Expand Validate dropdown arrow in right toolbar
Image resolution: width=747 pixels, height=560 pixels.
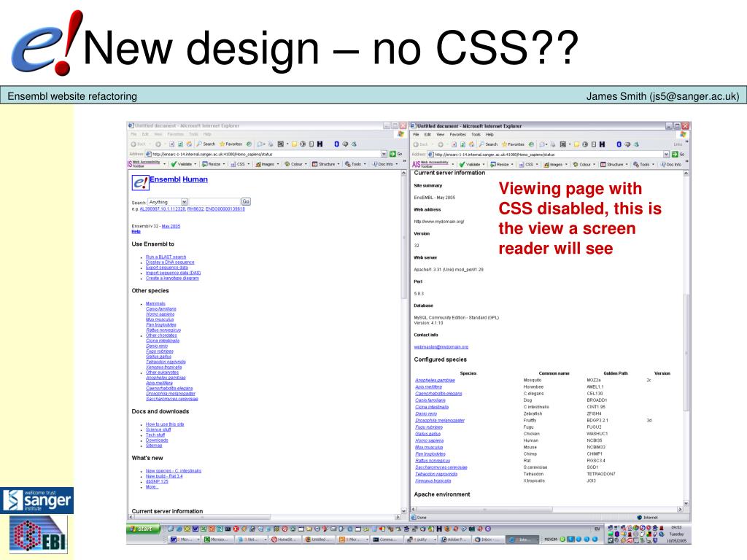tap(484, 164)
